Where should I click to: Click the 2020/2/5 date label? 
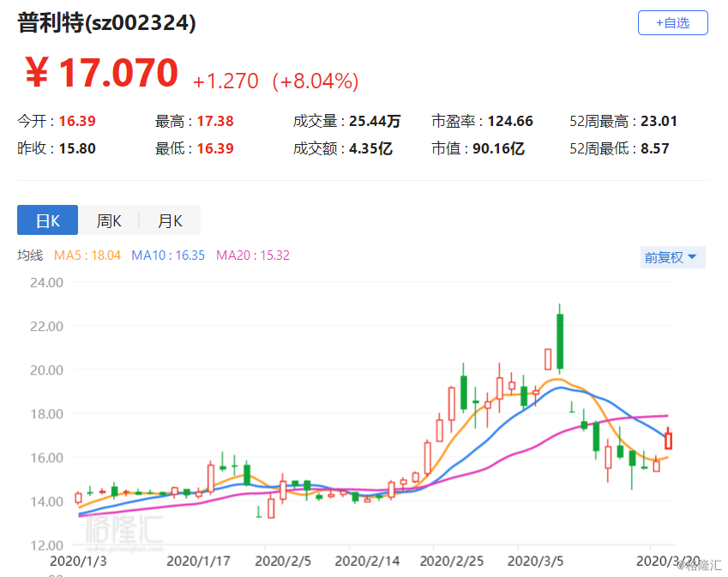(283, 562)
